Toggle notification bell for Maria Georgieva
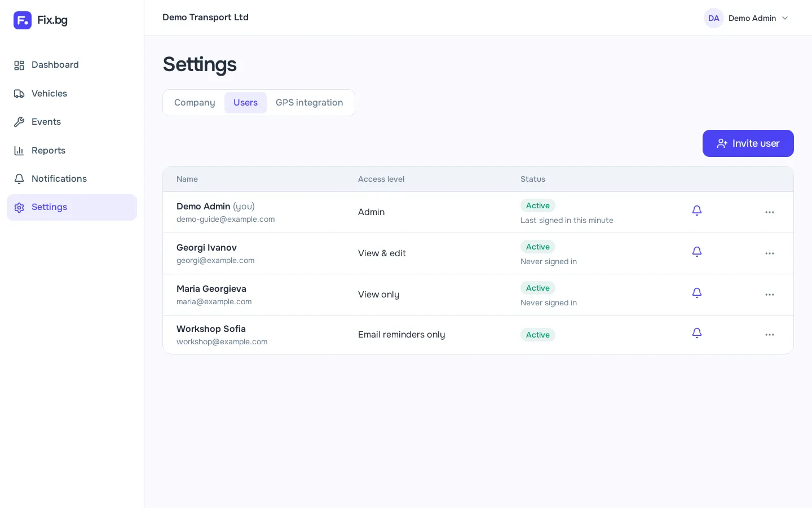 697,293
